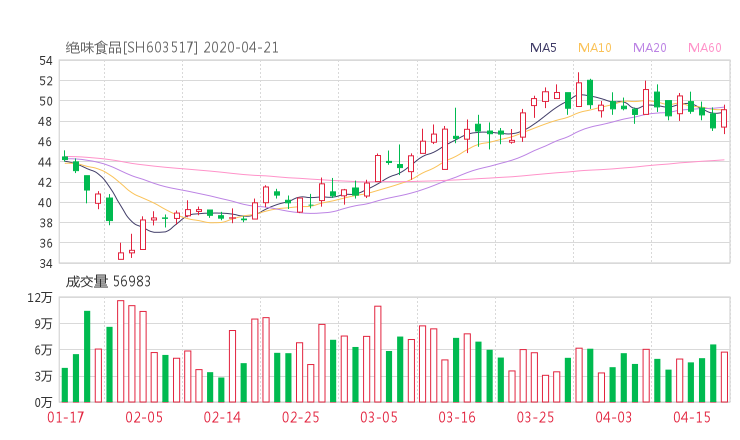Click the 02-14 date axis label

click(x=222, y=417)
